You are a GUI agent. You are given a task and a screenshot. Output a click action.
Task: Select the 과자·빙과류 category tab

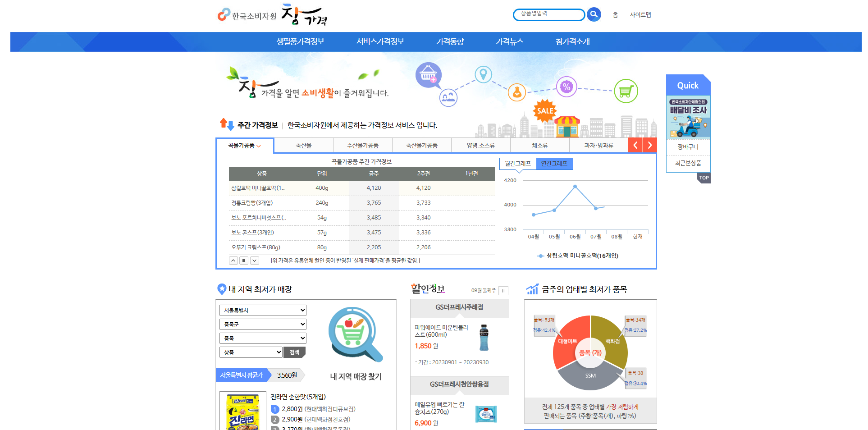[599, 146]
